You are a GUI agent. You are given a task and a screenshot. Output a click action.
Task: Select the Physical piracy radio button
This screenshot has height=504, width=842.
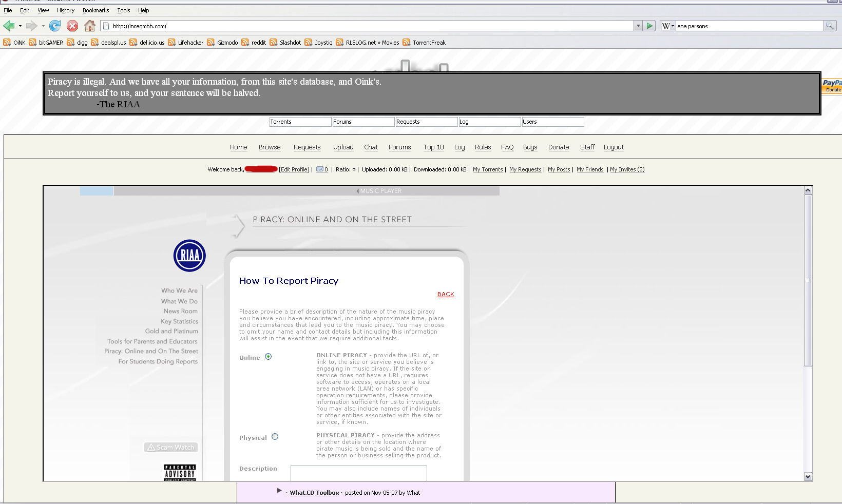point(275,437)
